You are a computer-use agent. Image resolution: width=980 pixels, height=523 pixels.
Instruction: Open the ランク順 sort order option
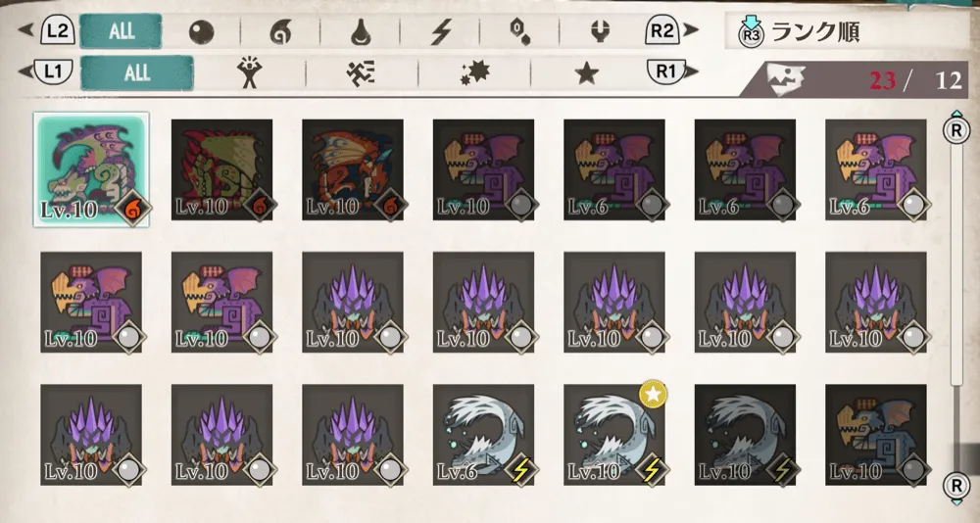tap(815, 32)
